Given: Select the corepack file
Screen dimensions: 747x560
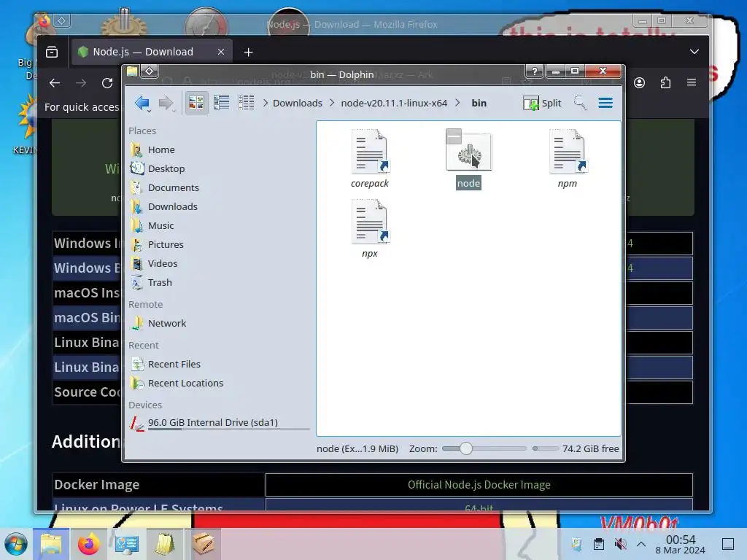Looking at the screenshot, I should click(370, 158).
